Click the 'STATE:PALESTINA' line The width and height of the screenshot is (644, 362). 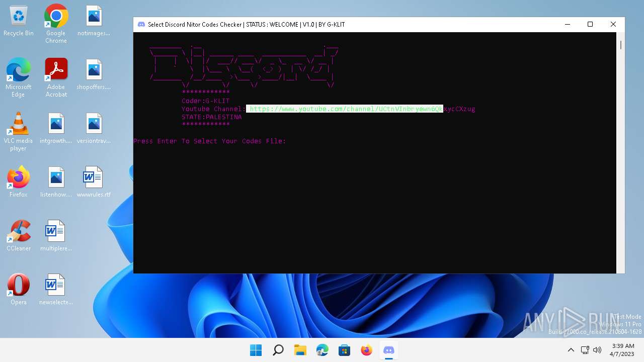click(x=211, y=117)
